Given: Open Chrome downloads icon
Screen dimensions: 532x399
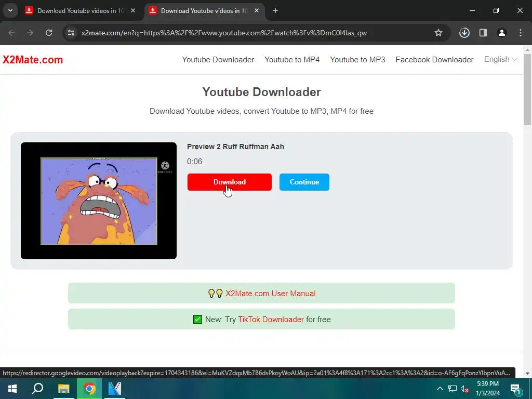Looking at the screenshot, I should 464,33.
